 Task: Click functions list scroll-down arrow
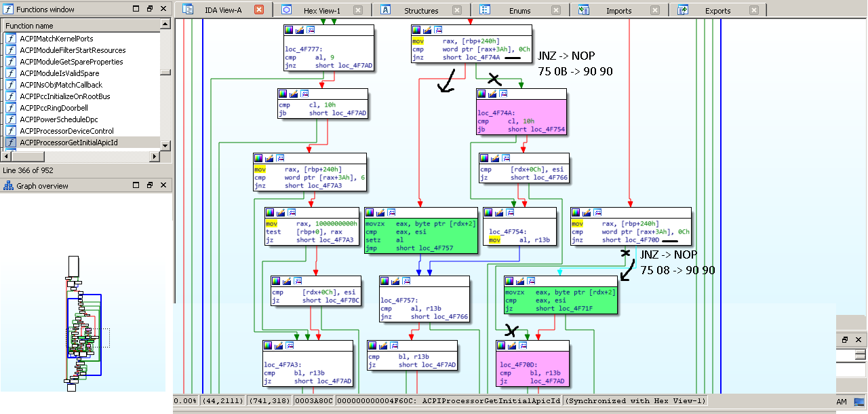pyautogui.click(x=165, y=145)
